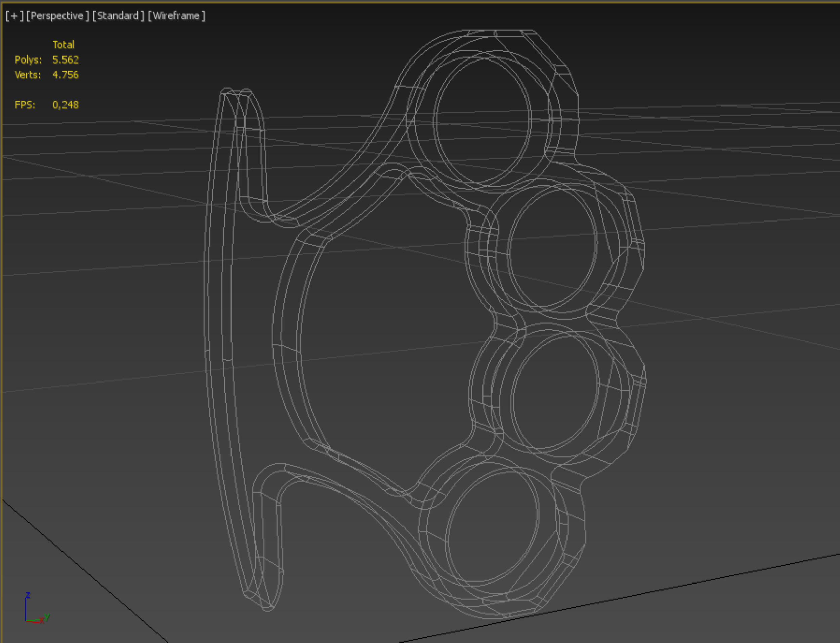Click the FPS value 0,248
Screen dimensions: 840x643
66,105
